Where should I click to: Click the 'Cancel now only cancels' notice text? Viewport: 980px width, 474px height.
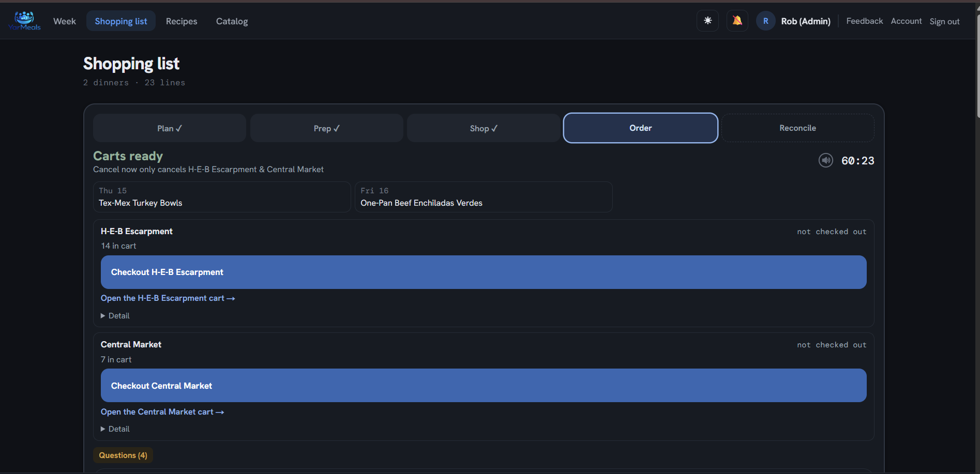208,170
